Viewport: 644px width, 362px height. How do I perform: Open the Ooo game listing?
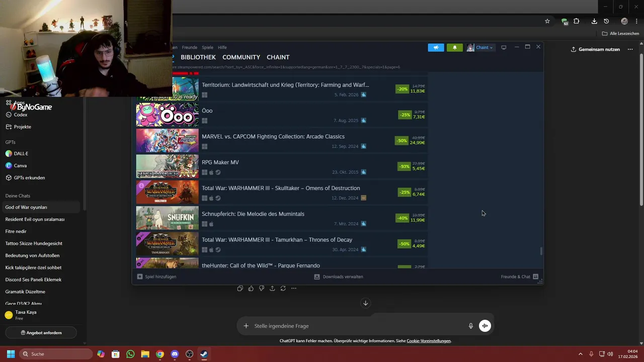click(282, 115)
